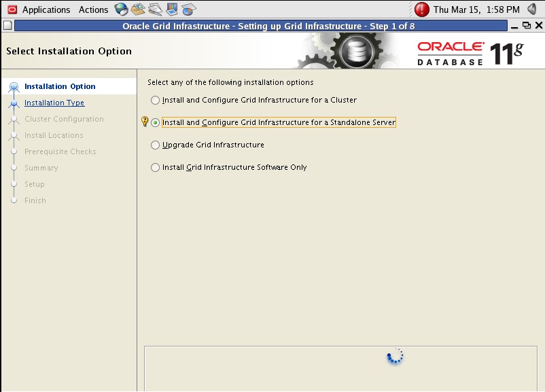The height and width of the screenshot is (392, 545).
Task: Select Install Grid Infrastructure Software Only
Action: tap(155, 167)
